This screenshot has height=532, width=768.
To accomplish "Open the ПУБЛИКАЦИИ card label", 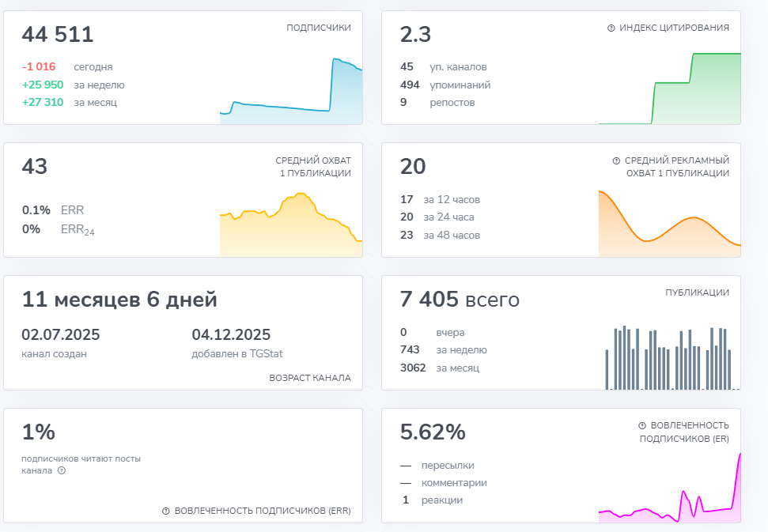I will (697, 292).
